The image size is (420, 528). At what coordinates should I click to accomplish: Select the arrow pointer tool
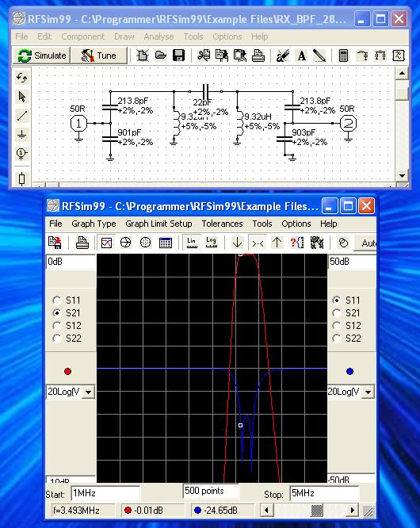[22, 97]
